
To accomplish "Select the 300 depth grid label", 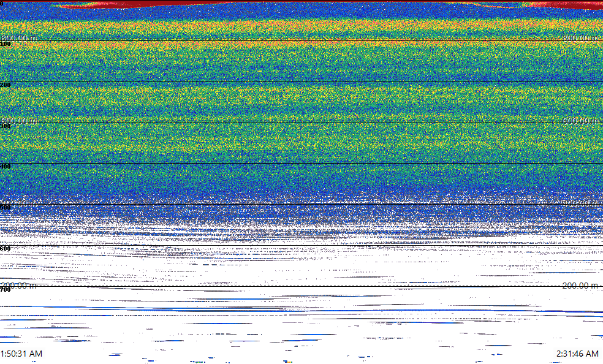I will (x=6, y=126).
